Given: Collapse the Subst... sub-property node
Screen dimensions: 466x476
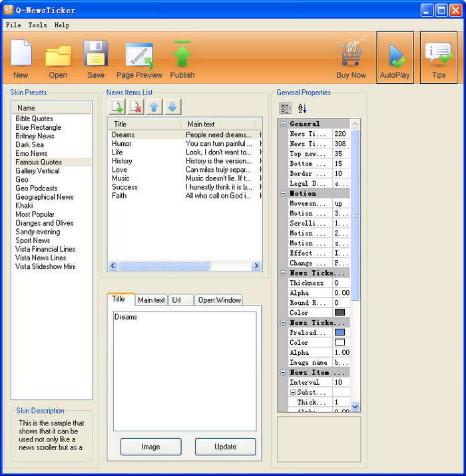Looking at the screenshot, I should (293, 392).
